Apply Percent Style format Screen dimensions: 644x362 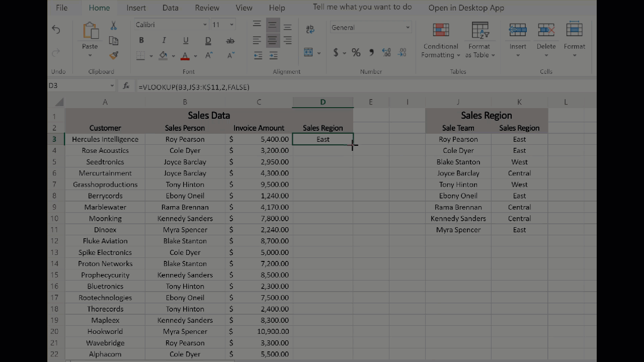coord(356,52)
